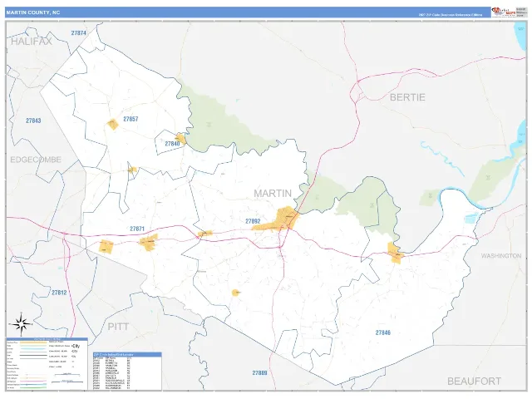This screenshot has height=399, width=532.
Task: Click the ZIP code 27892 label
Action: tap(253, 221)
